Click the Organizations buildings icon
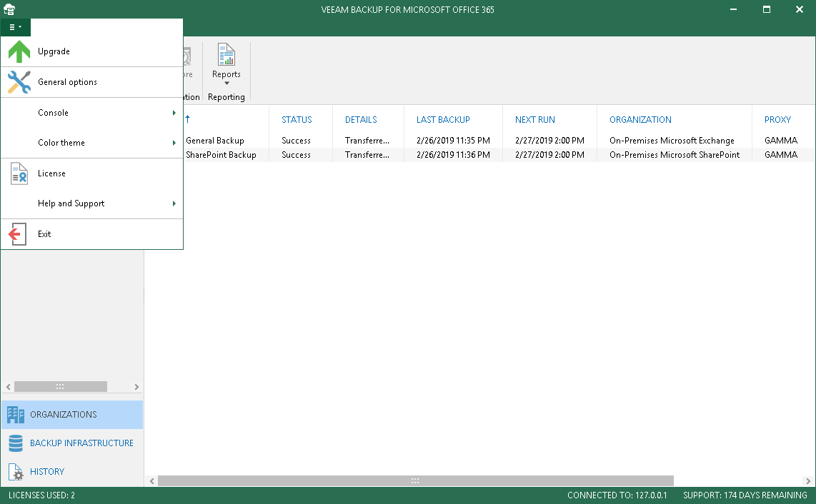The width and height of the screenshot is (816, 504). pyautogui.click(x=16, y=415)
